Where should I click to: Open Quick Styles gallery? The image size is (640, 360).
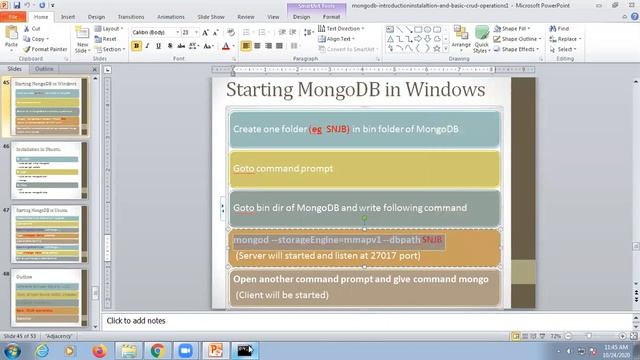click(x=482, y=39)
